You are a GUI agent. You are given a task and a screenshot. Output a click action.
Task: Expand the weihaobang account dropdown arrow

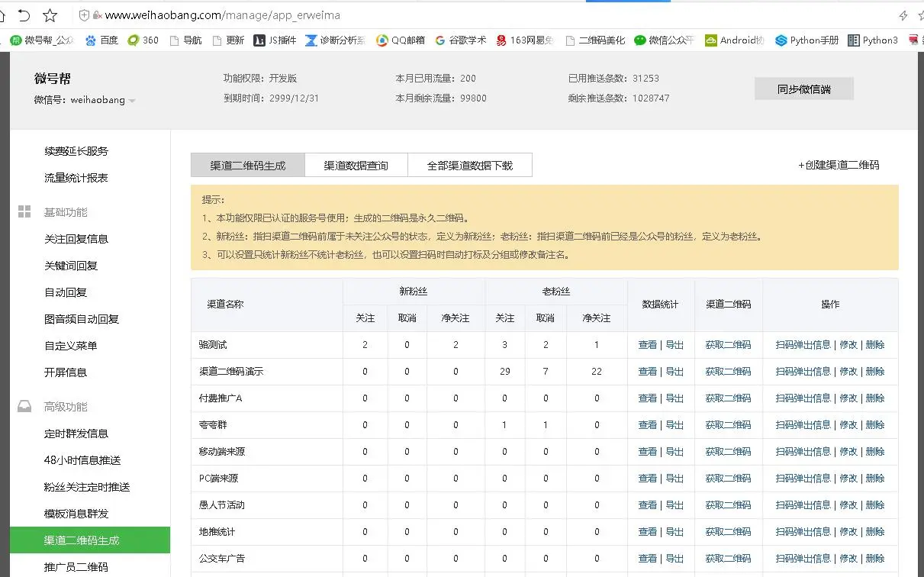point(132,101)
